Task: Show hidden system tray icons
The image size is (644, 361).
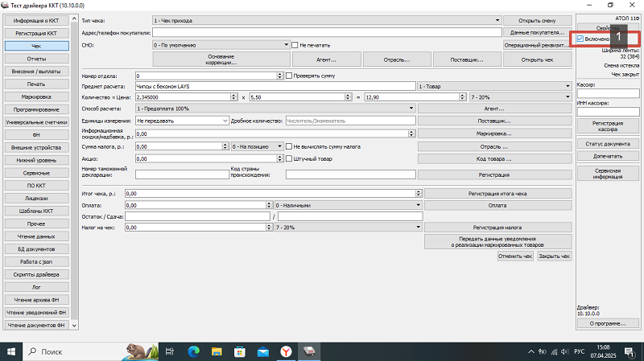Action: (x=530, y=351)
